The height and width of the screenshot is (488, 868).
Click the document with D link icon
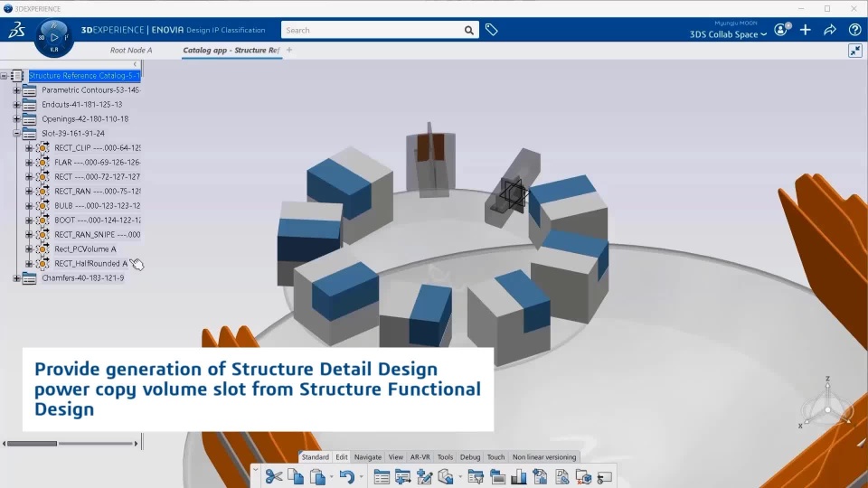tap(561, 476)
